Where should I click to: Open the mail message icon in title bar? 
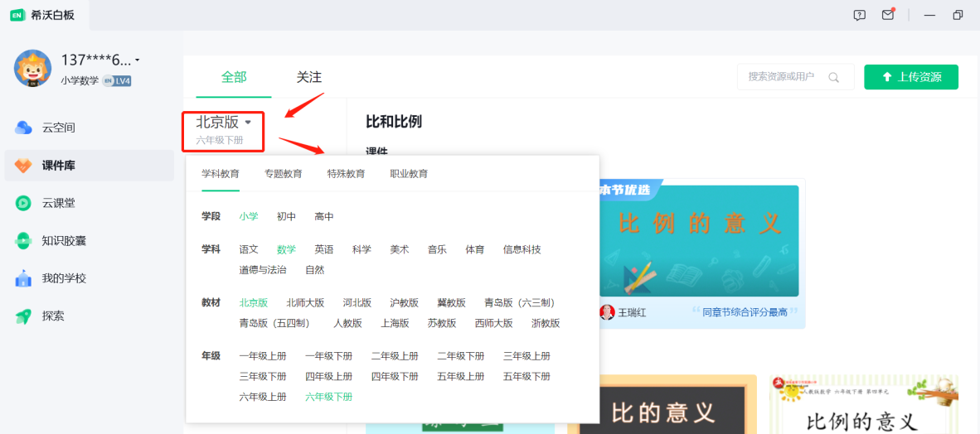[888, 15]
